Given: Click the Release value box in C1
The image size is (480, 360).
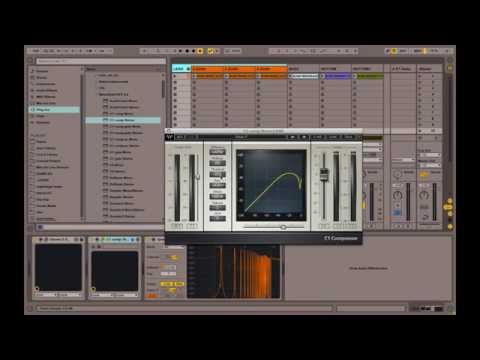Looking at the screenshot, I should pos(217,207).
